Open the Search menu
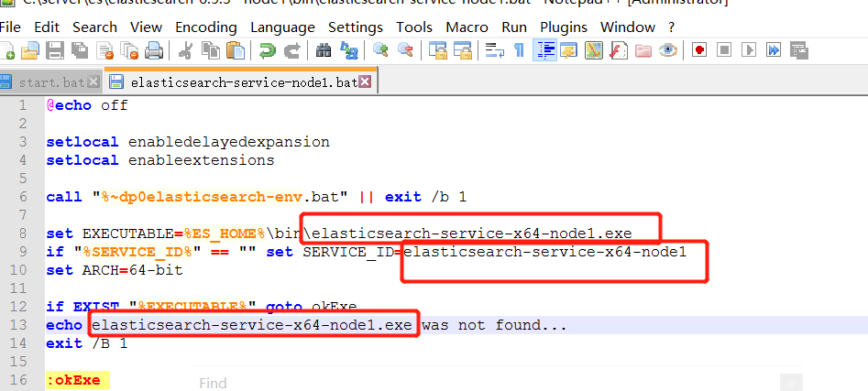The width and height of the screenshot is (868, 391). tap(94, 27)
